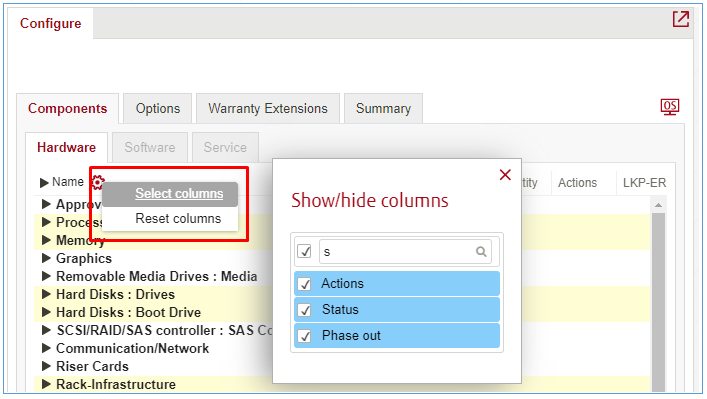Uncheck the Phase out column checkbox
This screenshot has height=399, width=707.
305,336
